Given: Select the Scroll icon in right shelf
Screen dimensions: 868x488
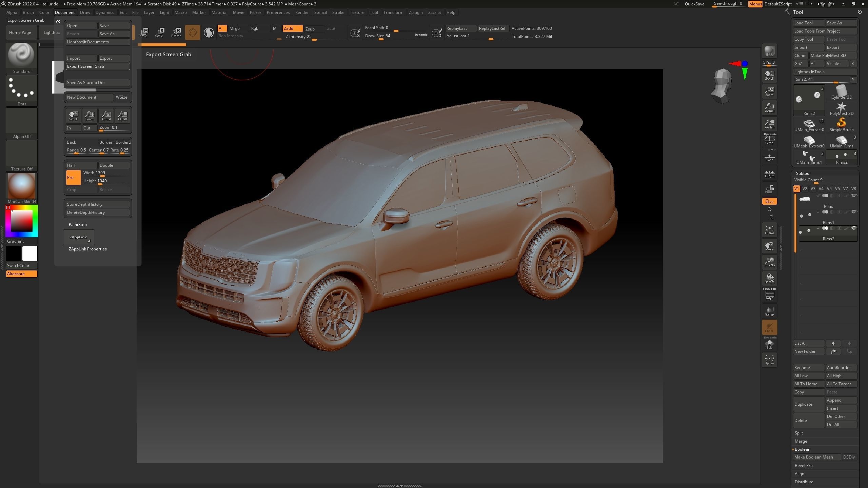Looking at the screenshot, I should tap(769, 75).
